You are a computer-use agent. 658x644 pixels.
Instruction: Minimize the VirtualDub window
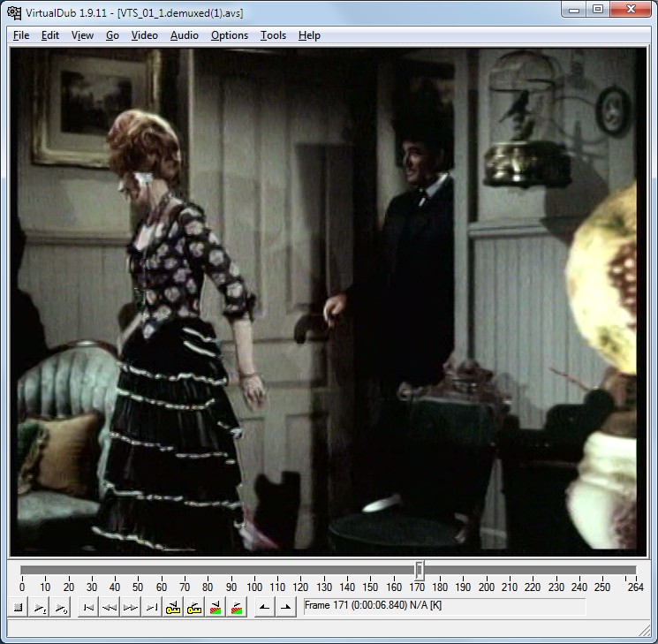(574, 9)
